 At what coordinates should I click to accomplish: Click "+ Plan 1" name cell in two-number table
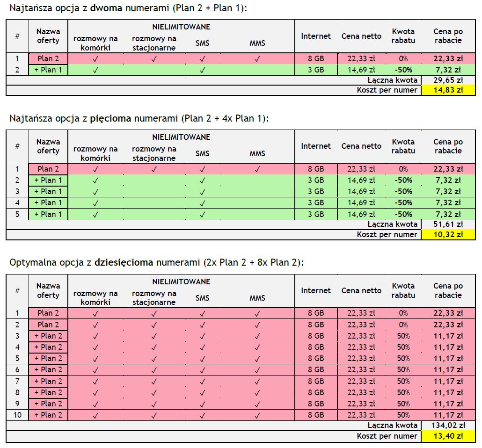point(48,70)
